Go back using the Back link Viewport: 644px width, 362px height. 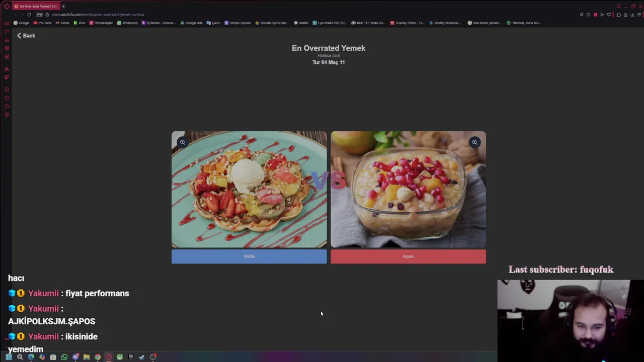point(26,36)
